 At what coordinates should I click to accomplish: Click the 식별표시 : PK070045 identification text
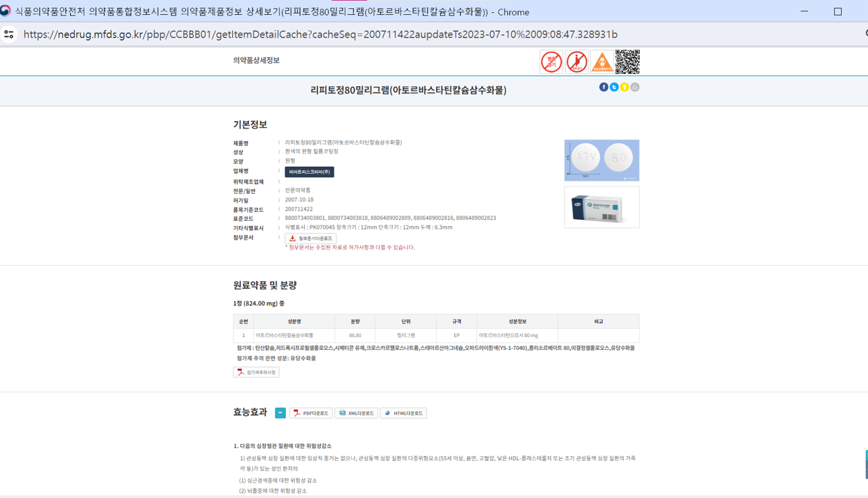[x=369, y=227]
